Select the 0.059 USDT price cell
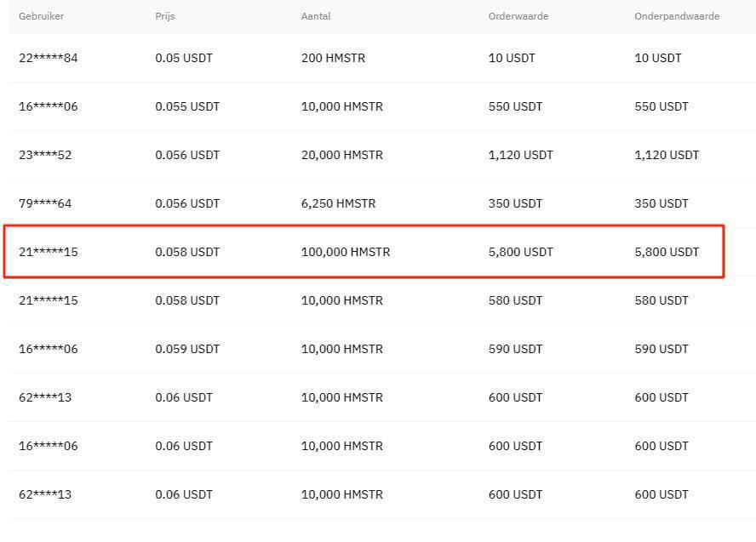756x542 pixels. 187,349
